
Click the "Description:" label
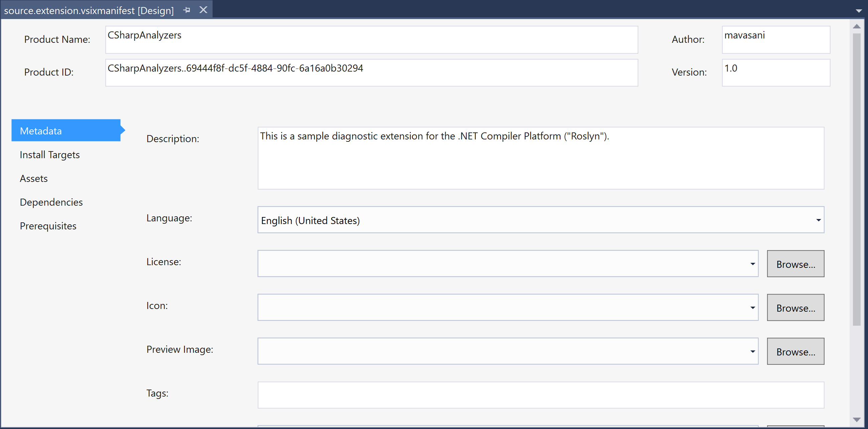point(172,139)
